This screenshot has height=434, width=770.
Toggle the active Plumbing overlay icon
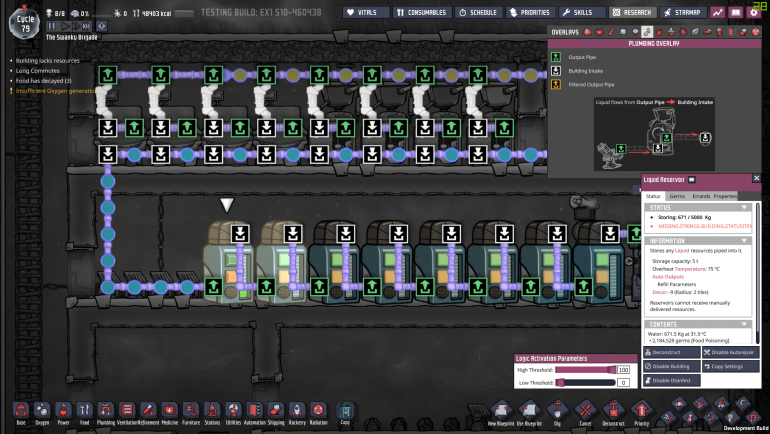647,32
